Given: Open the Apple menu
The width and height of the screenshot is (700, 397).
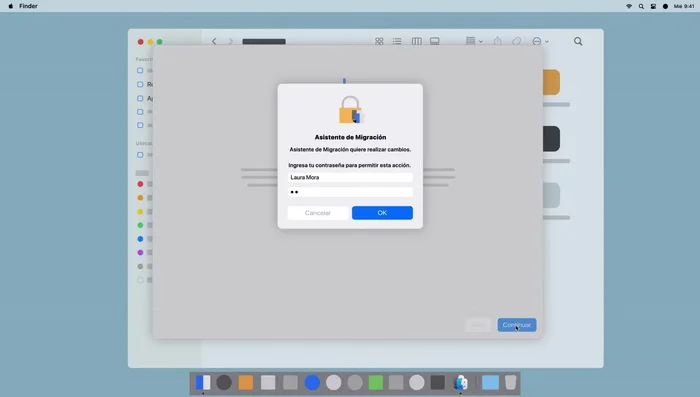Looking at the screenshot, I should tap(11, 6).
